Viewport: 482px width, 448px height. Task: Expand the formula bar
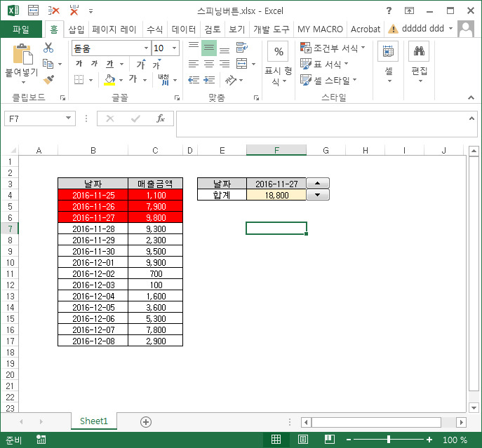click(471, 118)
